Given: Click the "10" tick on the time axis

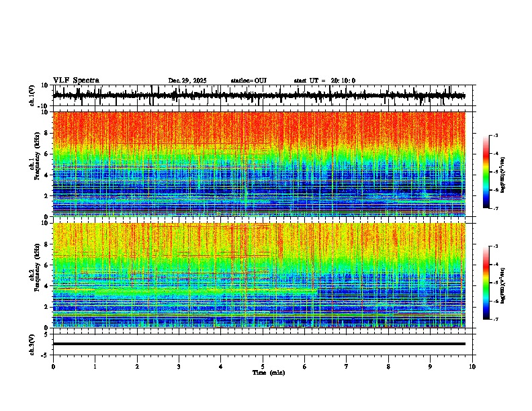Looking at the screenshot, I should 472,367.
